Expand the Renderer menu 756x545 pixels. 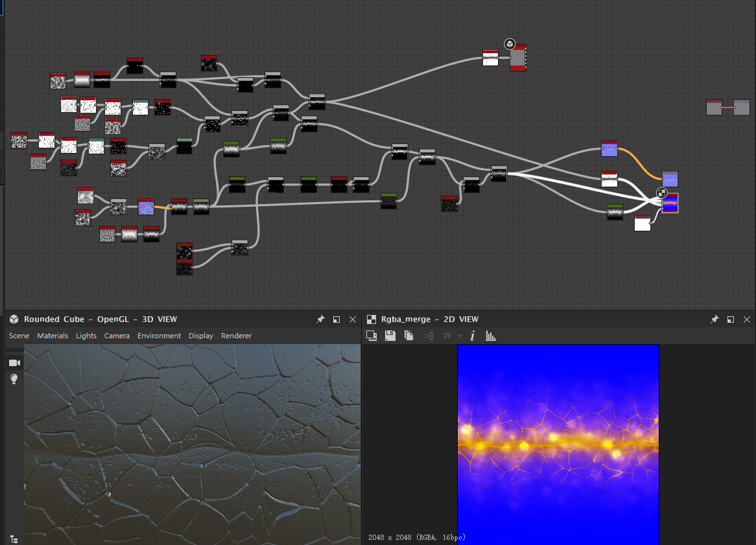[236, 336]
